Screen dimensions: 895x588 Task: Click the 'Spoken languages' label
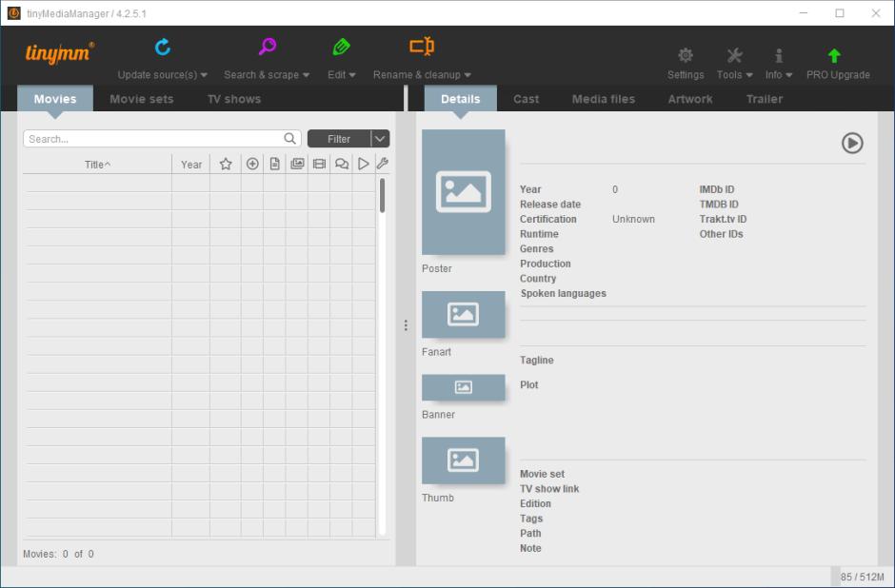tap(563, 293)
